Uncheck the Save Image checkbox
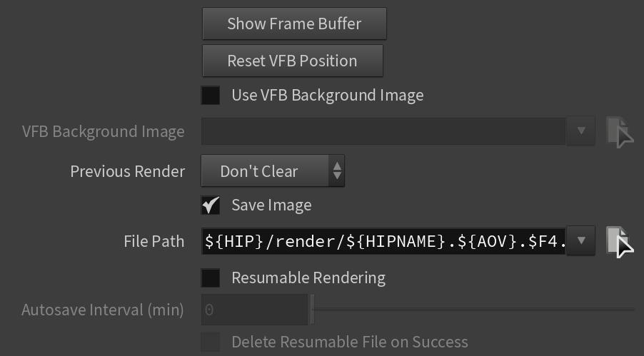This screenshot has width=644, height=356. (x=211, y=205)
